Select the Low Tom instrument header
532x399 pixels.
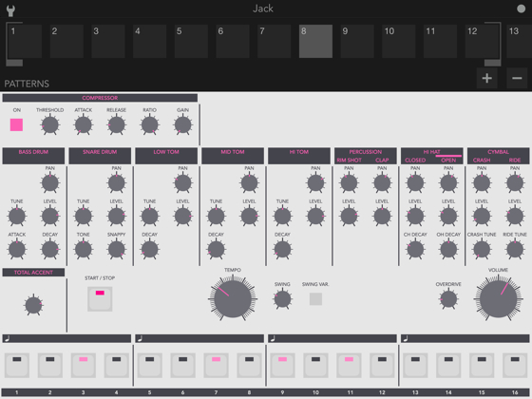pos(166,156)
